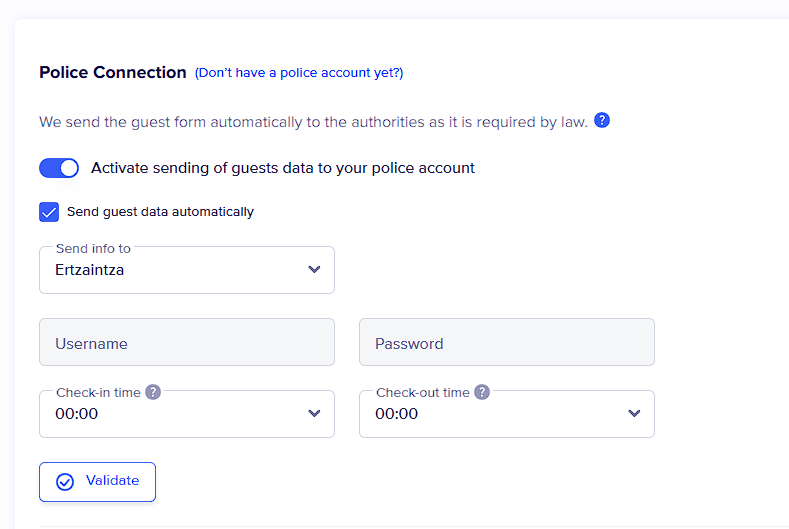Open "Don't have a police account yet?" link
The height and width of the screenshot is (529, 789).
pyautogui.click(x=299, y=73)
